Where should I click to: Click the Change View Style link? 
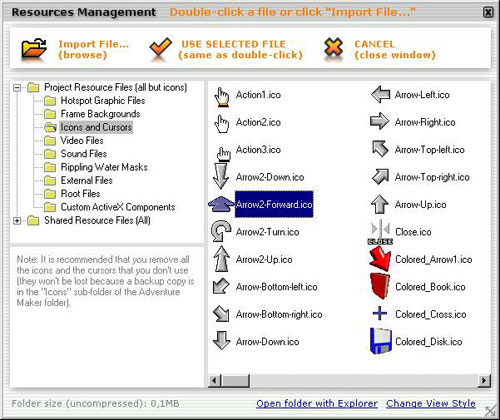(431, 404)
